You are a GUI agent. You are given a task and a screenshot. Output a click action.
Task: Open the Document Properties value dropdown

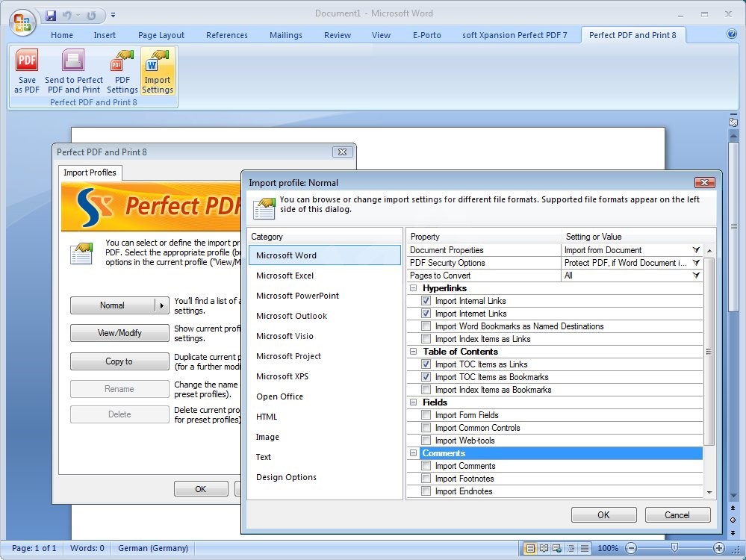click(x=696, y=250)
